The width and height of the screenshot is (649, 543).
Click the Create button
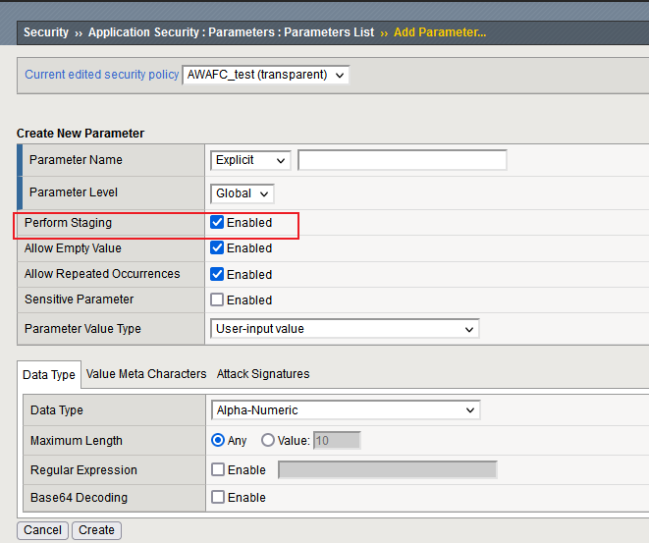pyautogui.click(x=97, y=530)
